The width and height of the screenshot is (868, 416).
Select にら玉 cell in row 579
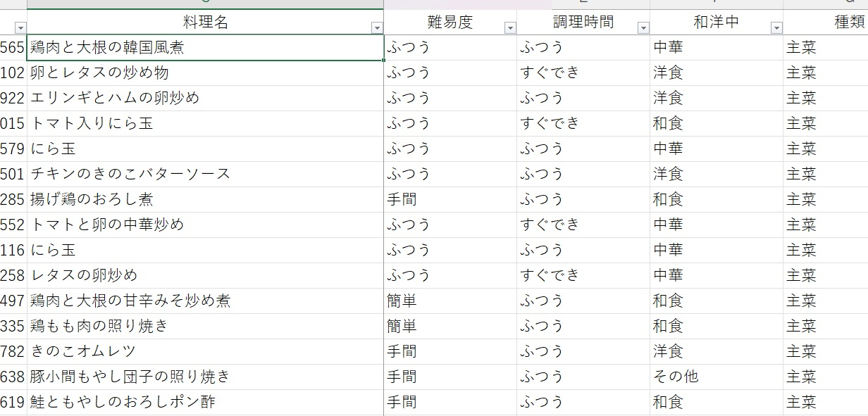(x=205, y=149)
